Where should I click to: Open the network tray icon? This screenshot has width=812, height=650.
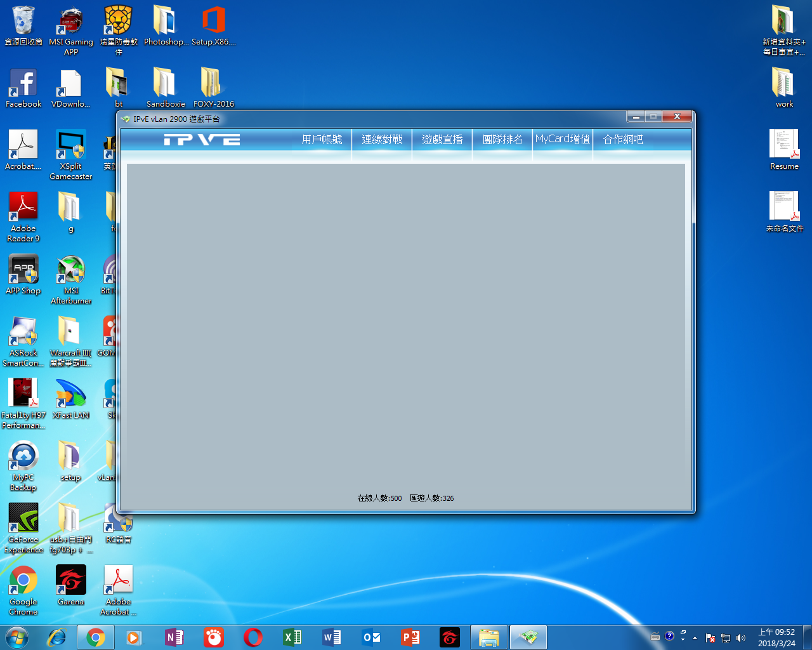[x=726, y=637]
